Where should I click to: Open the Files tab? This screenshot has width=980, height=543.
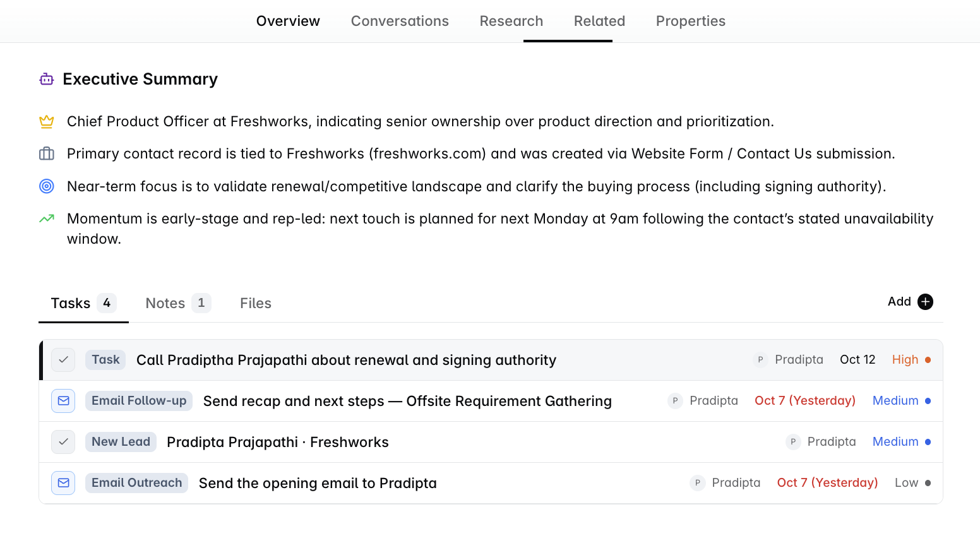click(256, 303)
